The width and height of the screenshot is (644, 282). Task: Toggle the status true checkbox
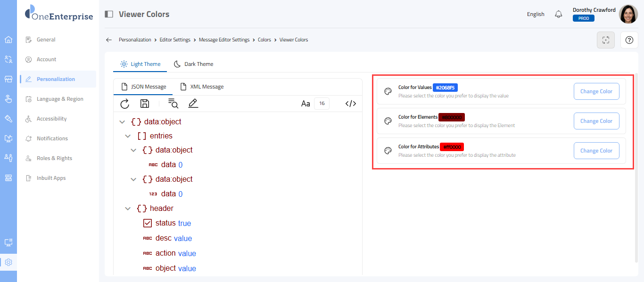point(148,223)
